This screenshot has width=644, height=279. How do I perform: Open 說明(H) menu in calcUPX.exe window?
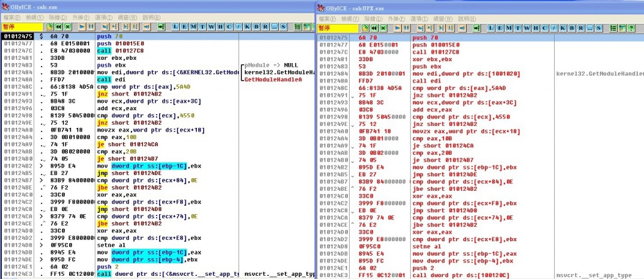click(x=467, y=18)
